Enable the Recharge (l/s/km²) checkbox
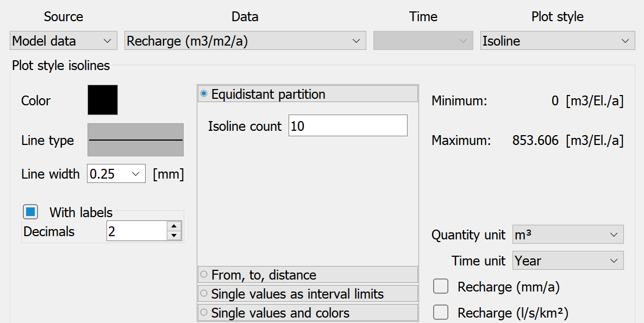Viewport: 644px width, 323px height. tap(441, 312)
